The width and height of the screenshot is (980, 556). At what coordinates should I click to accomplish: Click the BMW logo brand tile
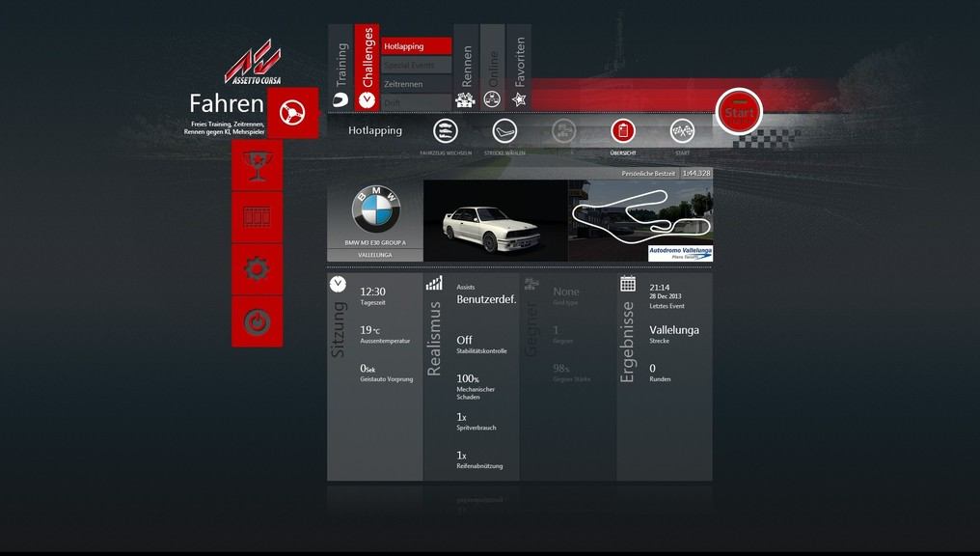tap(375, 208)
